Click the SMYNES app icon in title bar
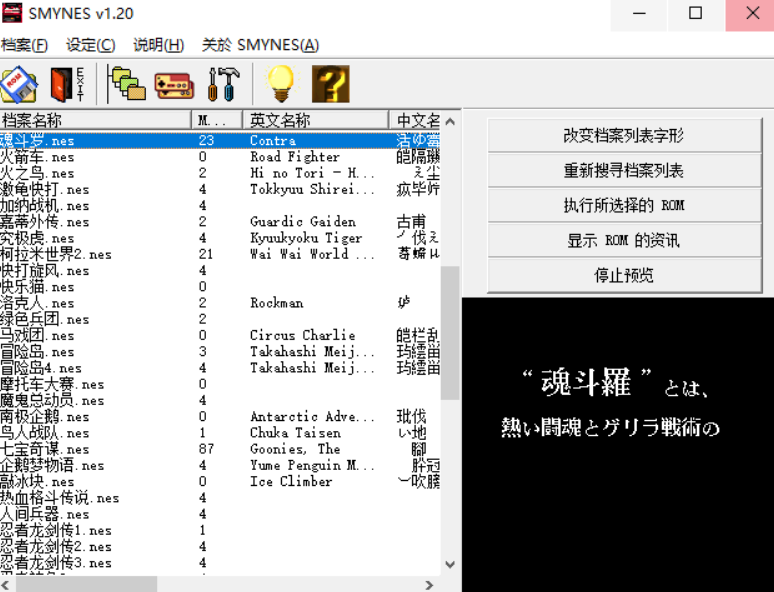Screen dimensions: 774x592 click(x=12, y=13)
